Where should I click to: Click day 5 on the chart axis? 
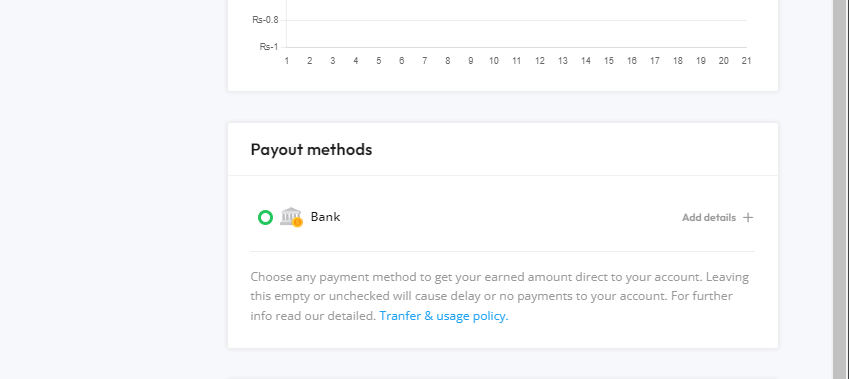coord(379,61)
